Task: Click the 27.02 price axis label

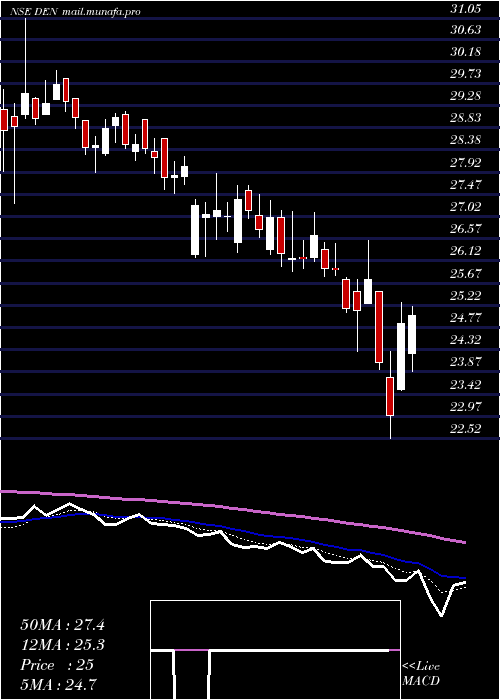Action: tap(465, 207)
